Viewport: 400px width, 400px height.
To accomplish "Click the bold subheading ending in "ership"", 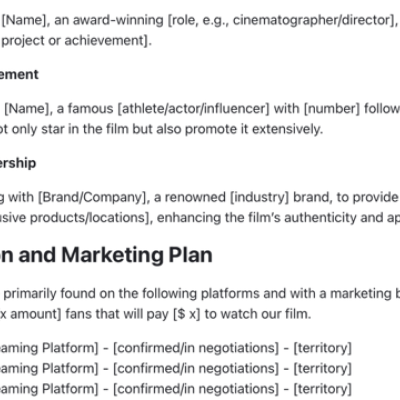I will [x=18, y=163].
